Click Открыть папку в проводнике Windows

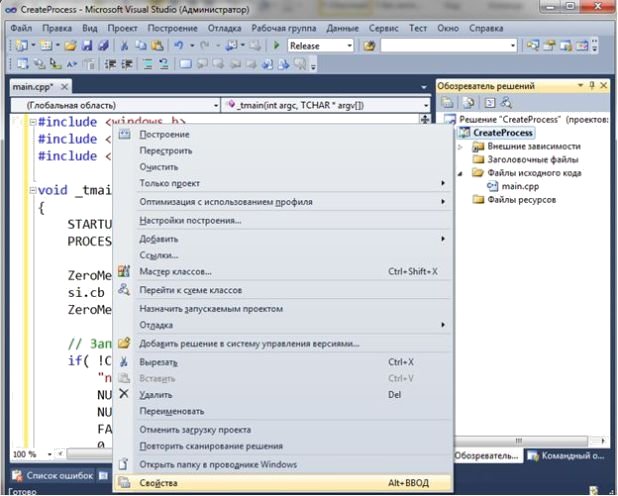pos(283,464)
